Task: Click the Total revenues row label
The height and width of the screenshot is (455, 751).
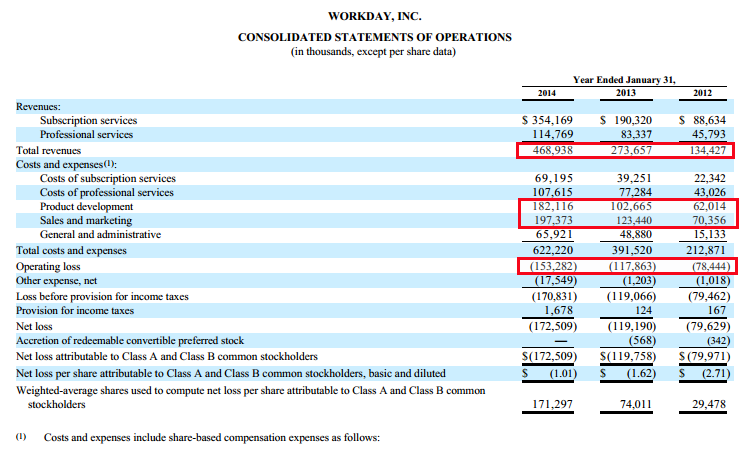Action: pyautogui.click(x=48, y=150)
